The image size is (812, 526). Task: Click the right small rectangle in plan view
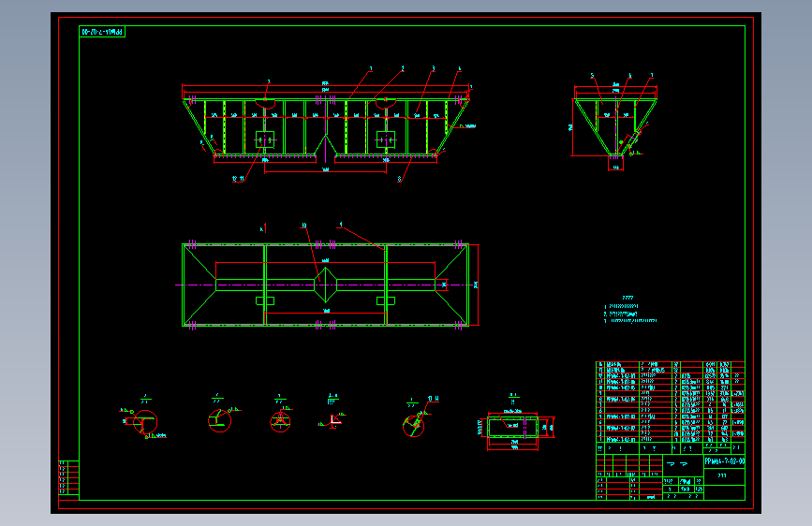(386, 300)
